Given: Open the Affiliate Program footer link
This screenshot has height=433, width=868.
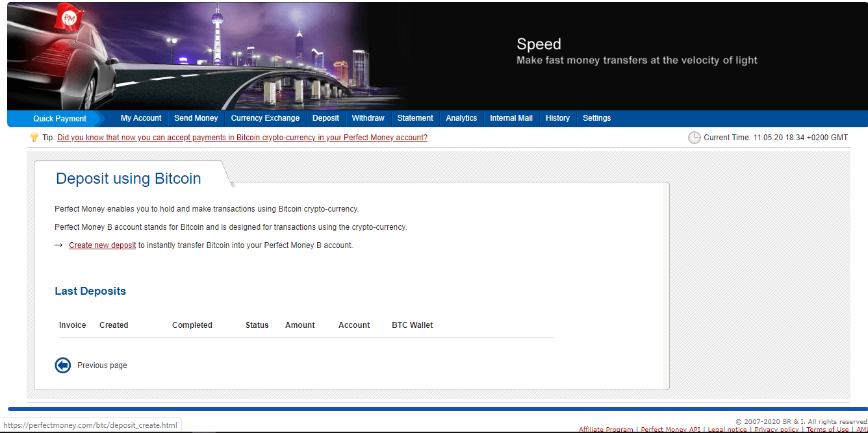Looking at the screenshot, I should pyautogui.click(x=606, y=430).
